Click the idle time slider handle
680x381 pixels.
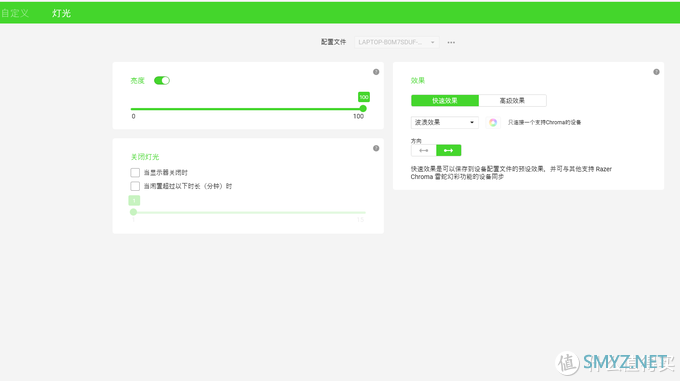click(x=134, y=212)
